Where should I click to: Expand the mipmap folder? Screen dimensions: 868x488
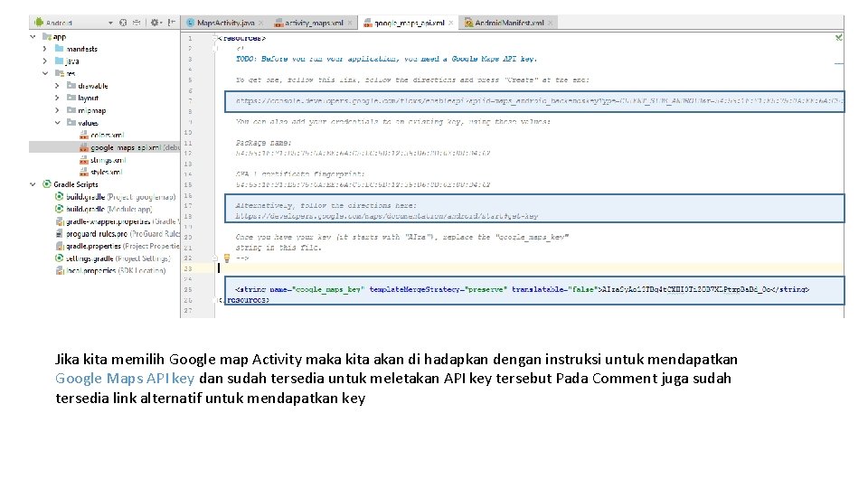pos(57,110)
